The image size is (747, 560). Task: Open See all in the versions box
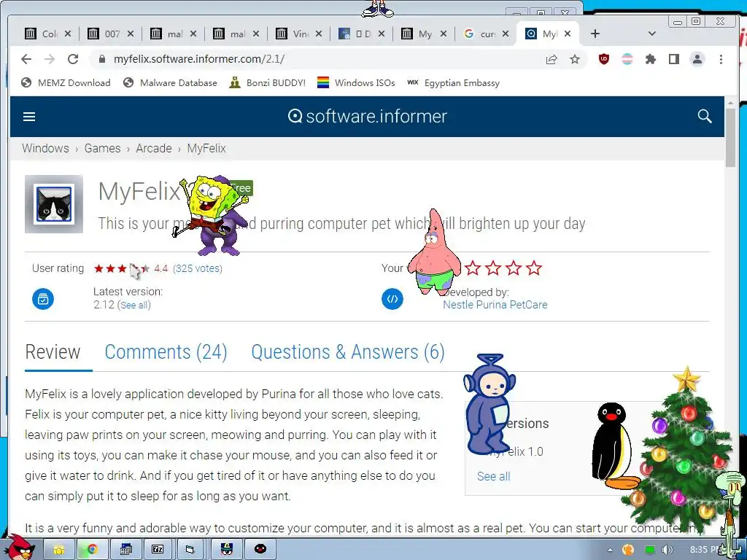click(494, 476)
